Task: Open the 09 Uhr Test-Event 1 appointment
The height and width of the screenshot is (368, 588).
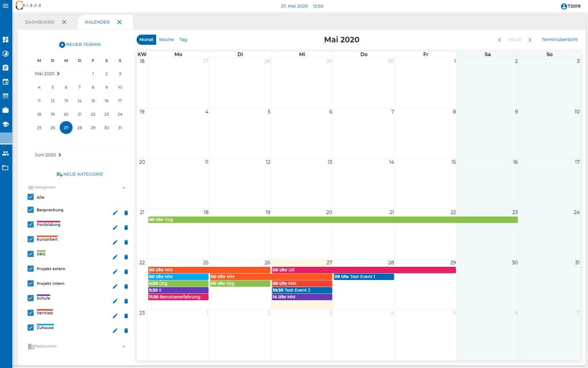Action: tap(363, 277)
